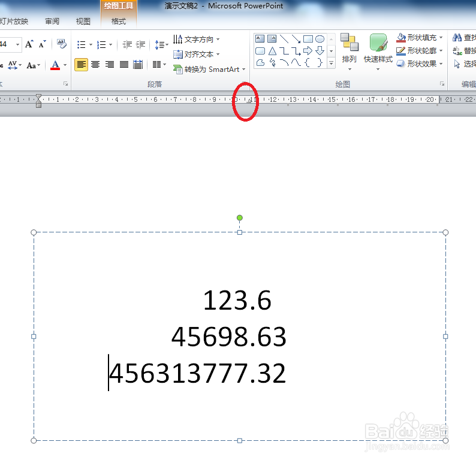Image resolution: width=476 pixels, height=463 pixels.
Task: Open 形状填充 shape fill dropdown
Action: 420,38
